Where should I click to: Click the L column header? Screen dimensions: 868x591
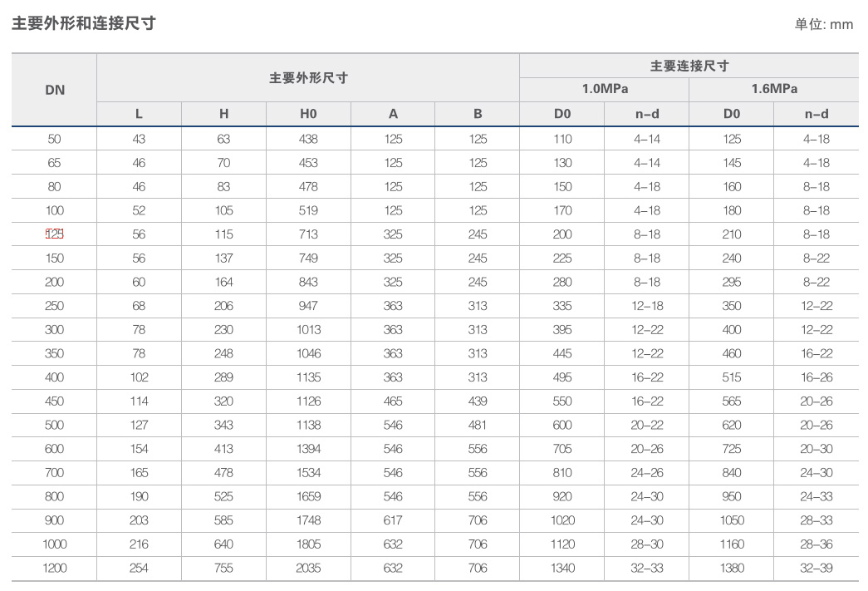(x=139, y=114)
